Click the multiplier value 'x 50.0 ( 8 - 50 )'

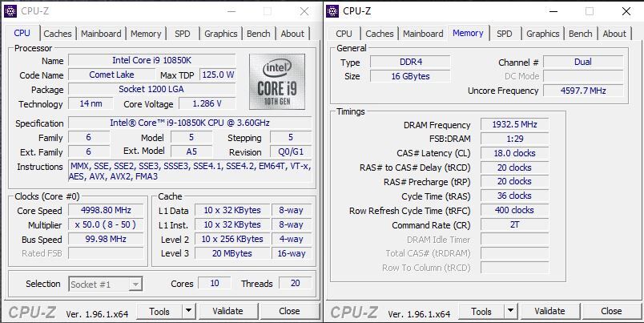(x=106, y=224)
